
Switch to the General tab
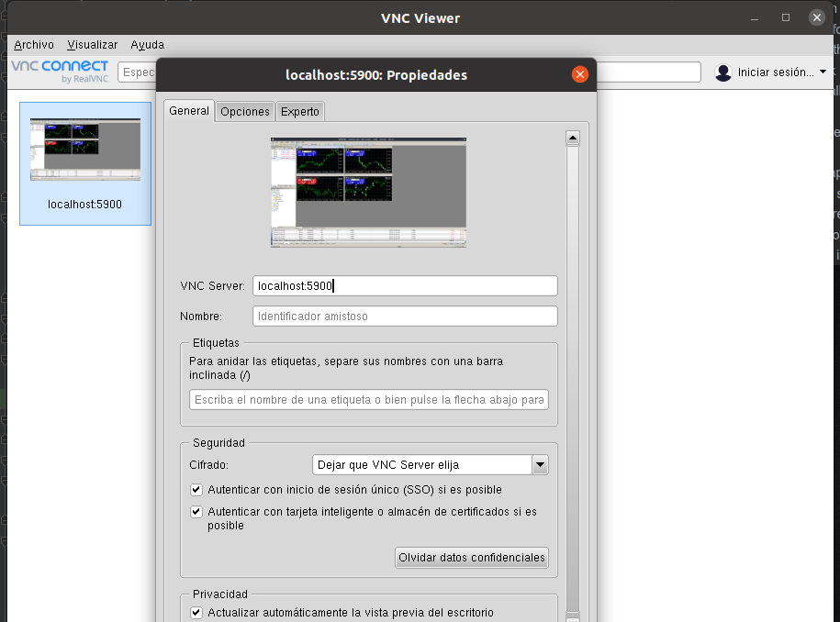189,111
